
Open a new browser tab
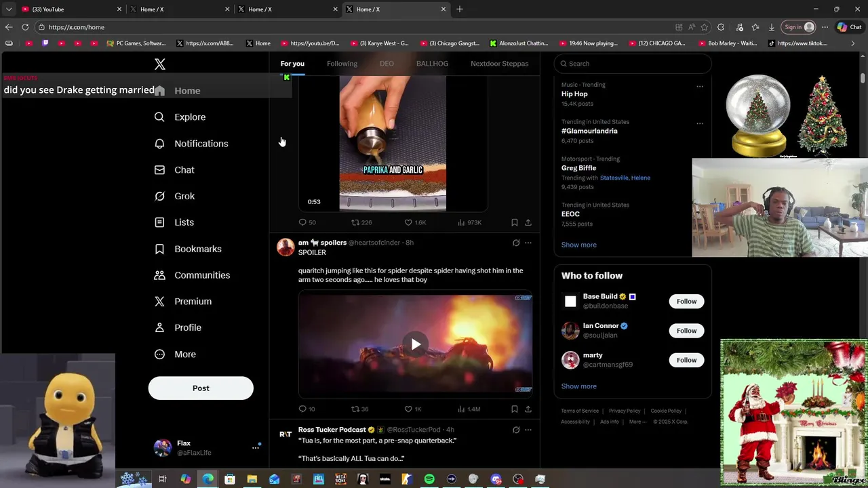pos(460,9)
